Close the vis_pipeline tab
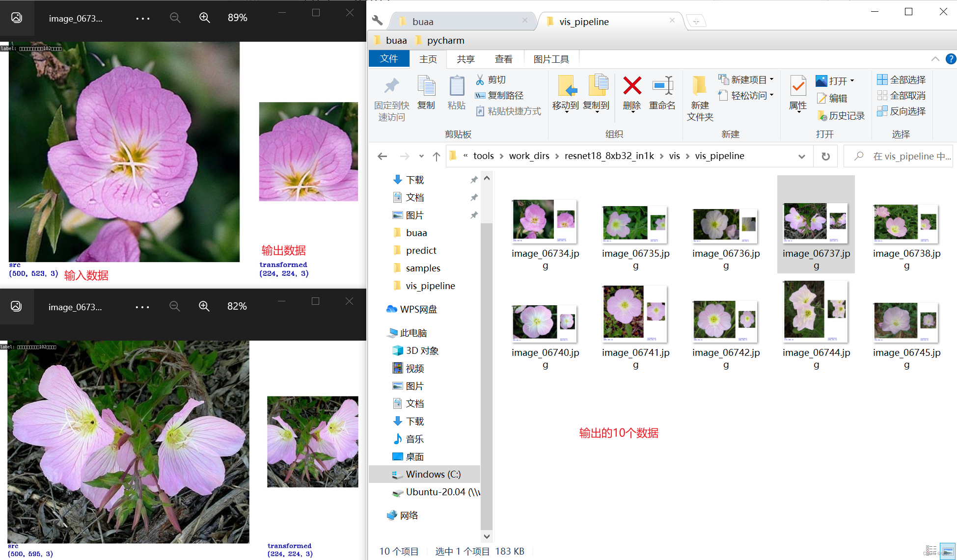The image size is (957, 560). pos(672,20)
